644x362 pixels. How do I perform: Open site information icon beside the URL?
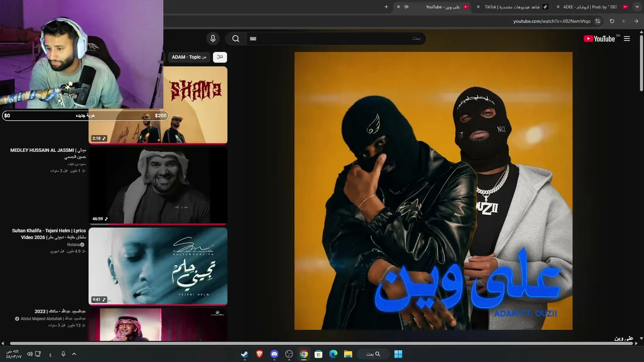598,21
